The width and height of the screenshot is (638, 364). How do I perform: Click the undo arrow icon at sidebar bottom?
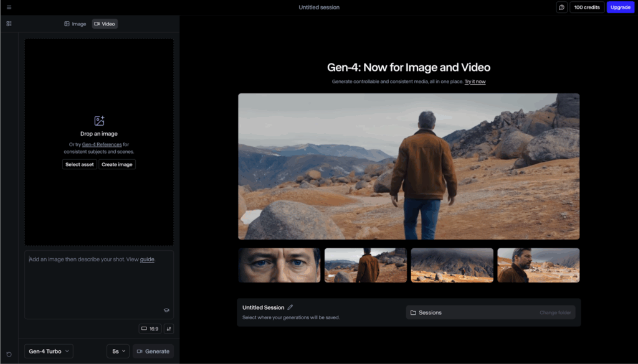point(9,354)
